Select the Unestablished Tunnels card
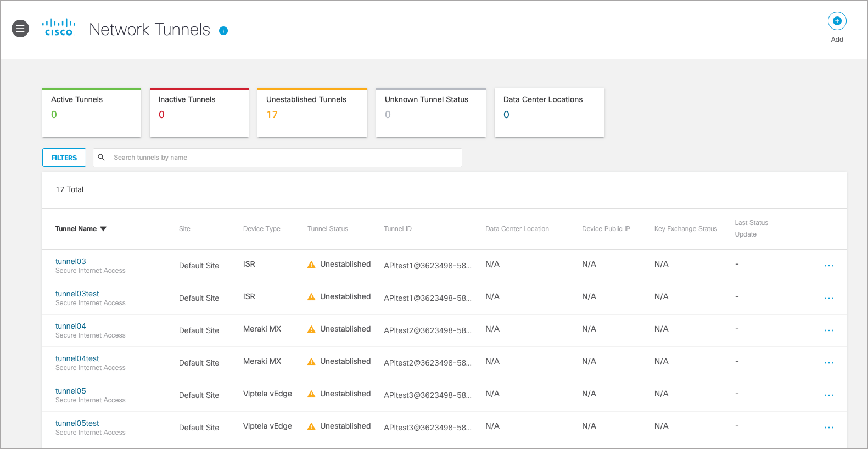The image size is (868, 449). click(312, 113)
